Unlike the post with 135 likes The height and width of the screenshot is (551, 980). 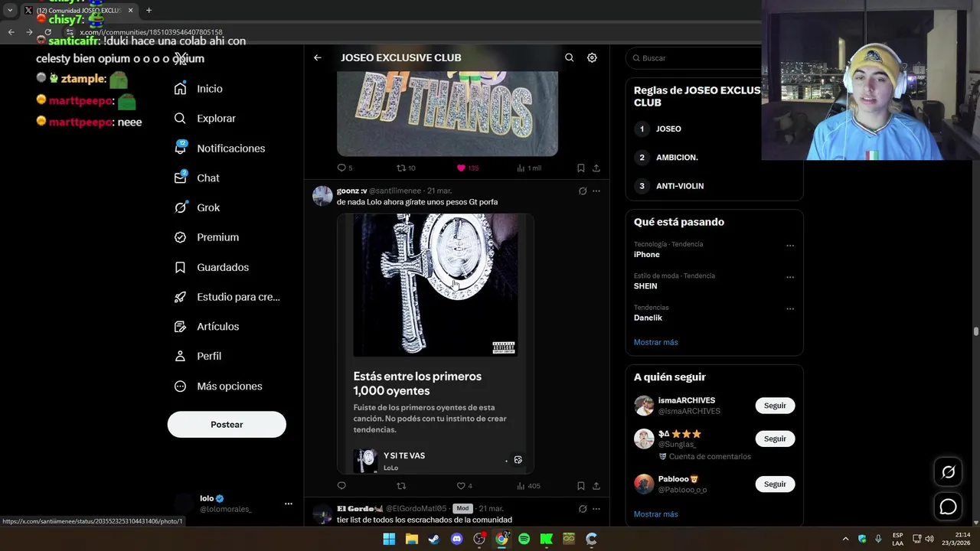click(x=467, y=168)
